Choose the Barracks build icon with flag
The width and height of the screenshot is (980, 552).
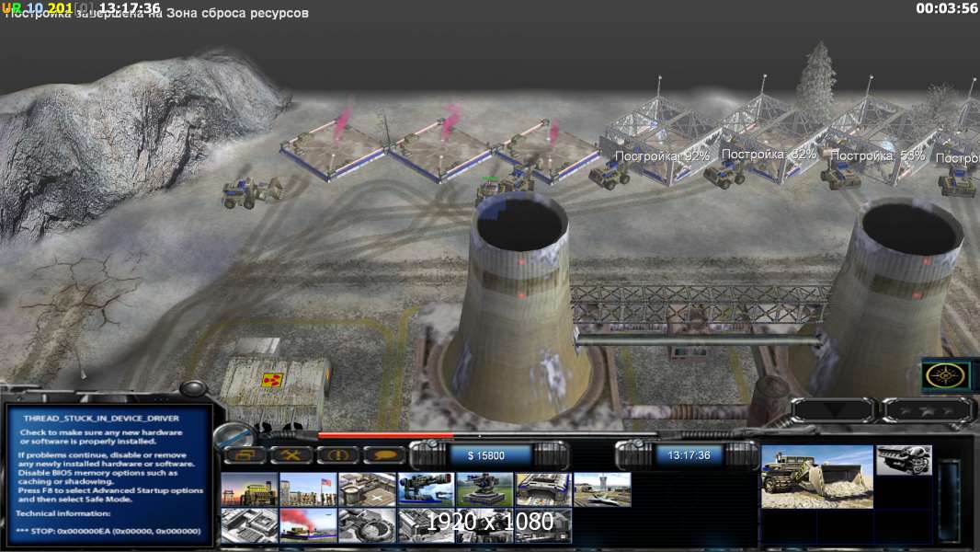point(308,489)
